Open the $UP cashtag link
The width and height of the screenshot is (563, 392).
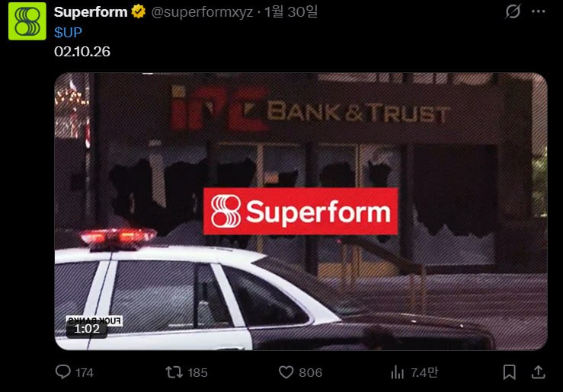tap(68, 32)
